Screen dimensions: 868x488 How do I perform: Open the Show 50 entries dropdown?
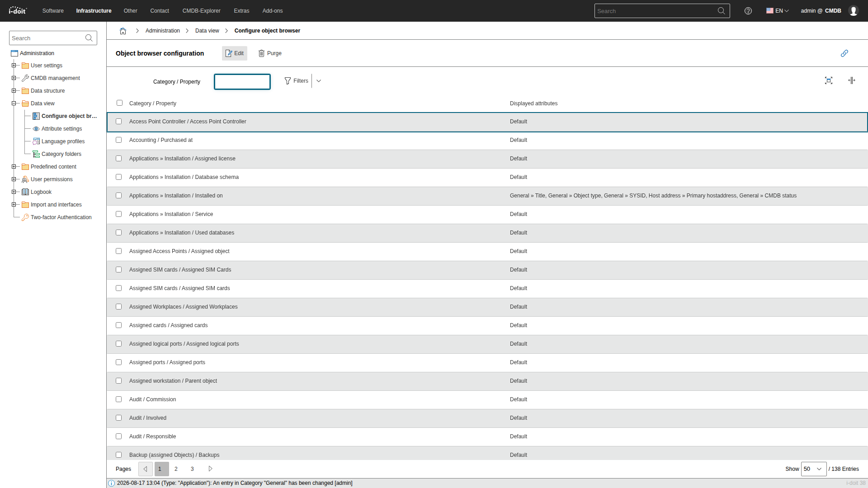(814, 469)
